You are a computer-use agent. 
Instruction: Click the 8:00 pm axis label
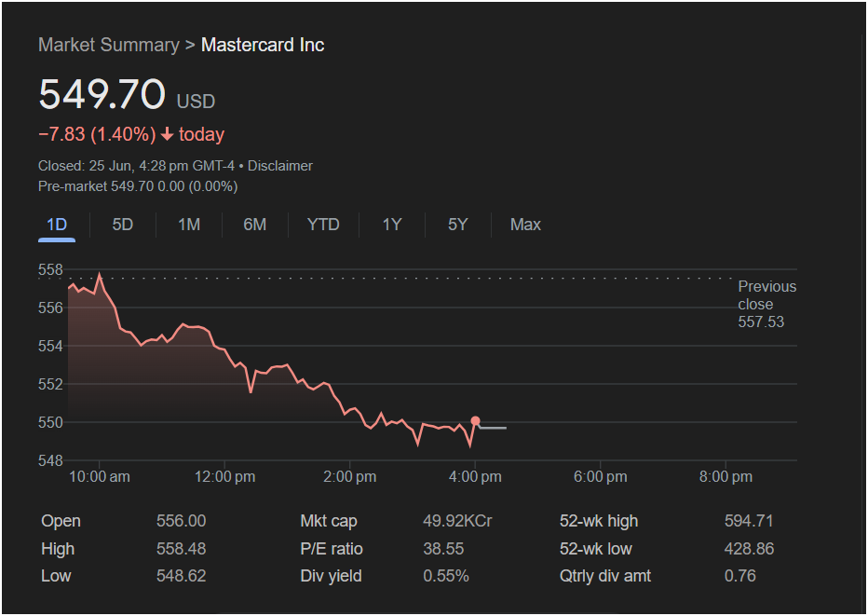pyautogui.click(x=726, y=476)
